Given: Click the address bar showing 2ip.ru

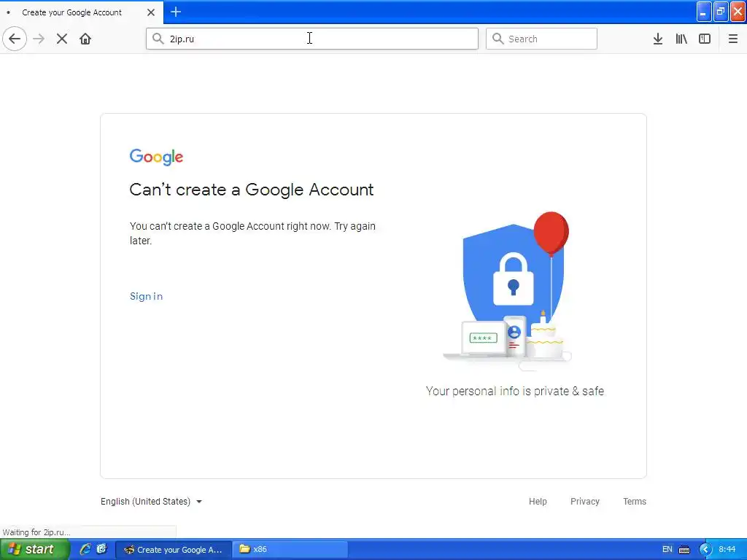Looking at the screenshot, I should [312, 39].
